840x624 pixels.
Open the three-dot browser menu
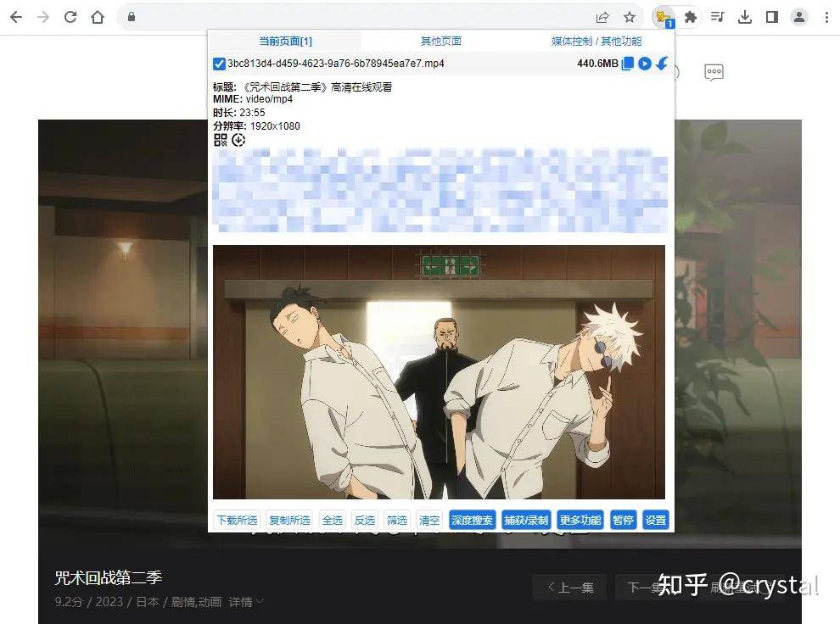tap(826, 17)
